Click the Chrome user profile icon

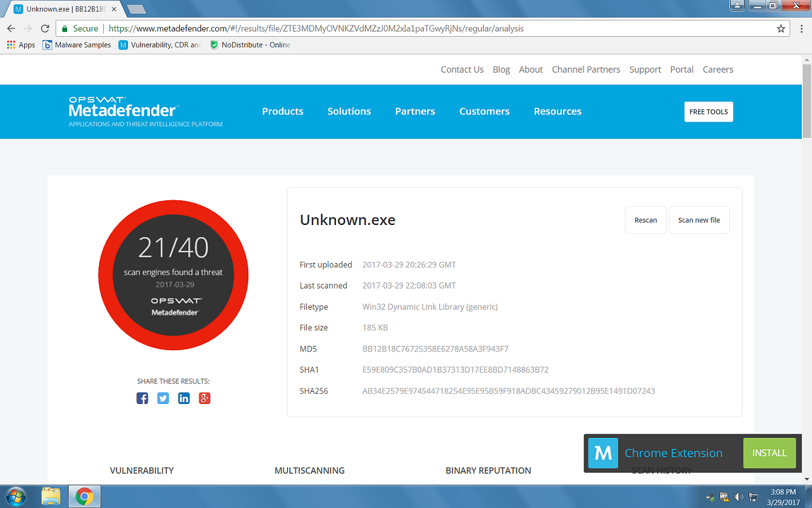coord(737,5)
